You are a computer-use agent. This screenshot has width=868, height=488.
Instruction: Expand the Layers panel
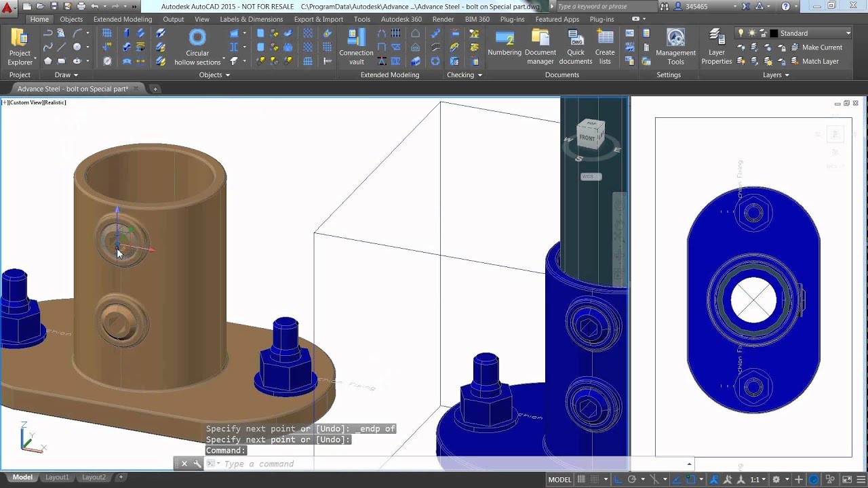click(776, 75)
